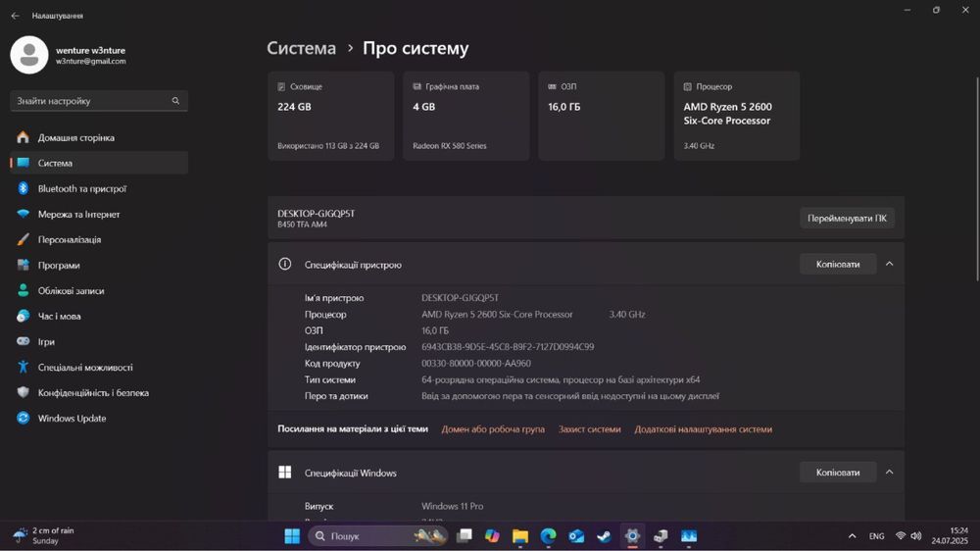Launch Microsoft Edge from the taskbar
Screen dimensions: 980x551
pyautogui.click(x=548, y=536)
